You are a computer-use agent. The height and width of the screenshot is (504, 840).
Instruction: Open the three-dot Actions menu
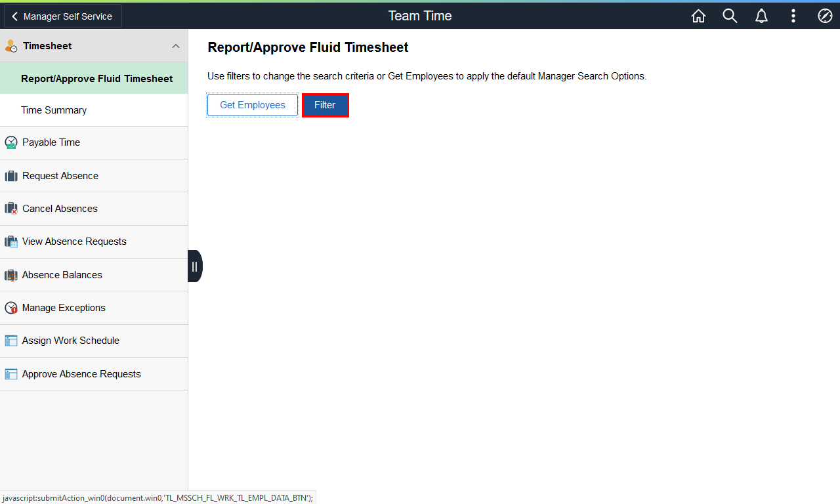point(793,16)
